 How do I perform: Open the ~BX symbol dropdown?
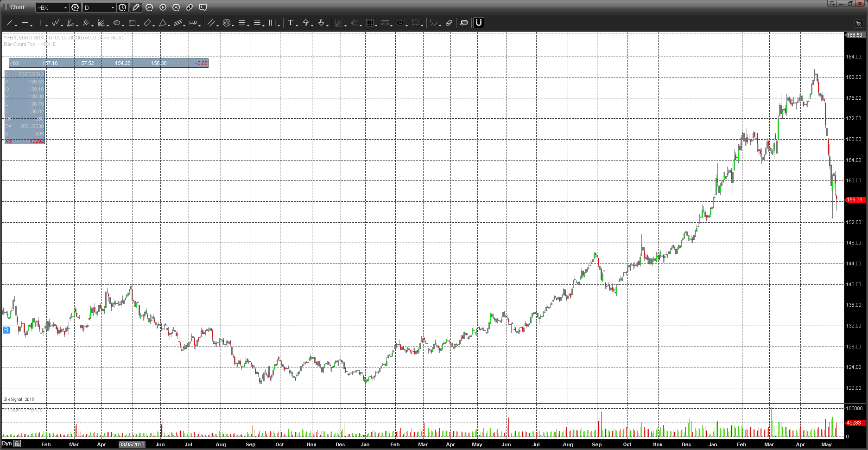point(65,7)
